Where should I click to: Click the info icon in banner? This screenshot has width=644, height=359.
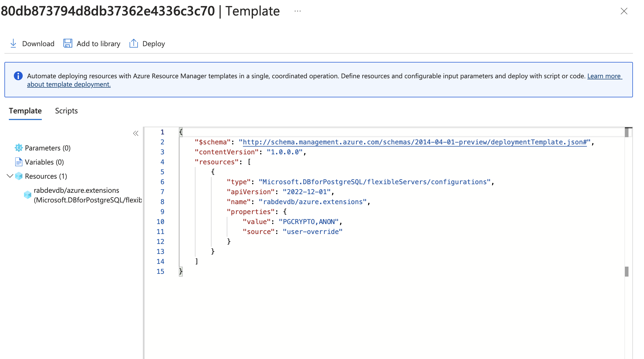[x=18, y=76]
